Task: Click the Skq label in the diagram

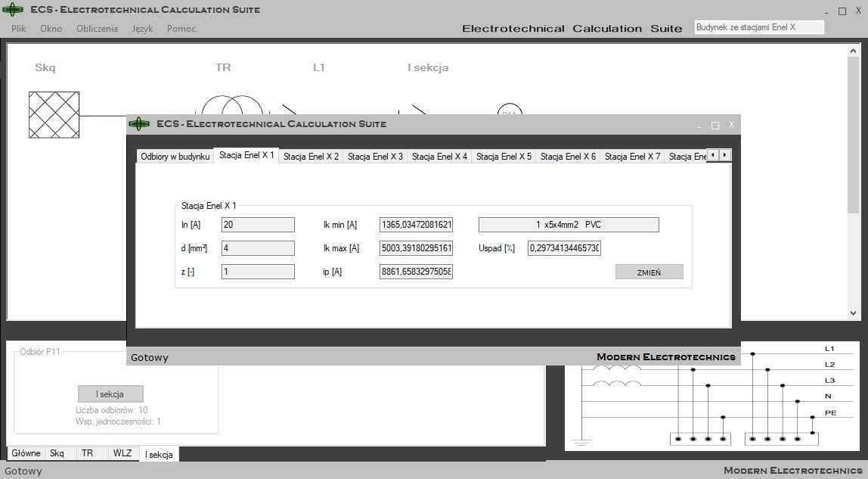Action: pos(45,67)
